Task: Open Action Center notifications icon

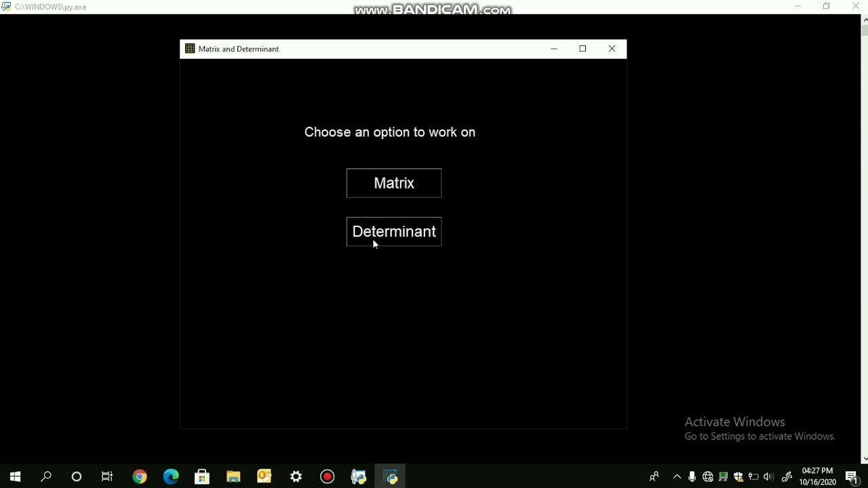Action: pyautogui.click(x=853, y=477)
